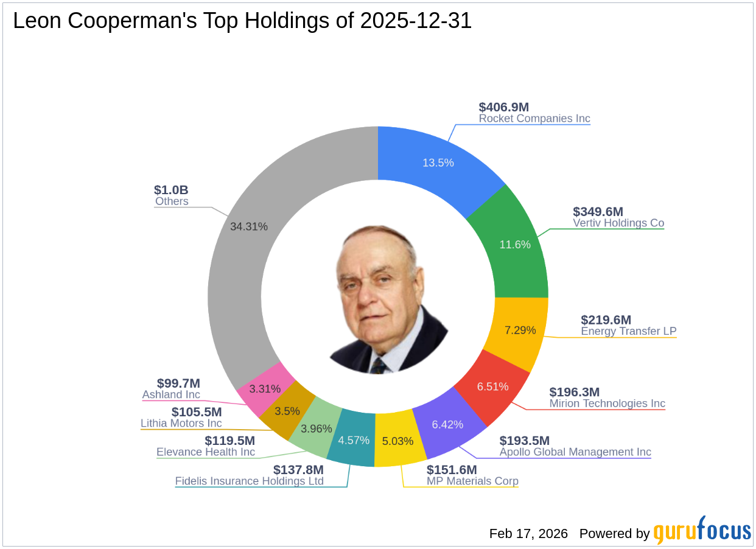This screenshot has height=549, width=756.
Task: Click the green Vertiv Holdings segment
Action: click(x=515, y=243)
